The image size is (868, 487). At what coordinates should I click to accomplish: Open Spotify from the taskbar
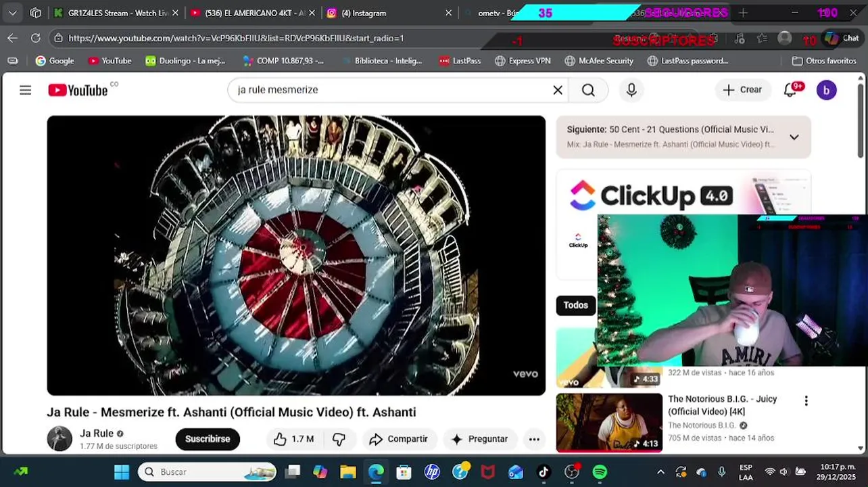point(600,471)
